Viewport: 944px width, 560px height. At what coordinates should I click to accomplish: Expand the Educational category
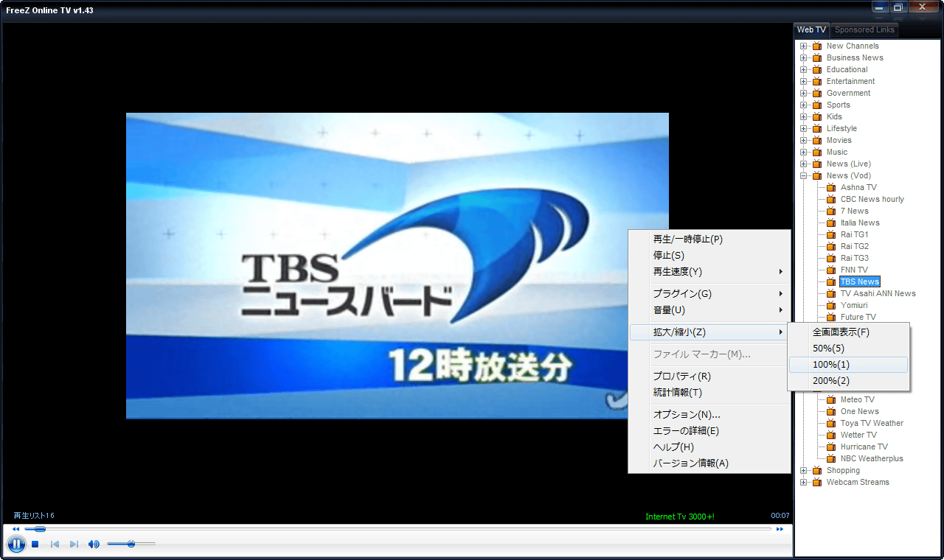pos(804,70)
